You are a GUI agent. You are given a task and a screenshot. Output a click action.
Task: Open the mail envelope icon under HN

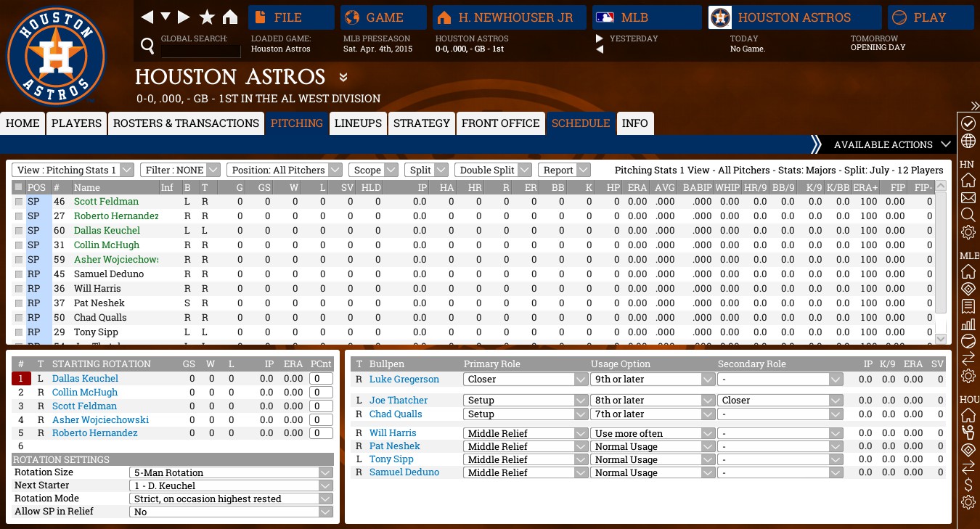(968, 197)
